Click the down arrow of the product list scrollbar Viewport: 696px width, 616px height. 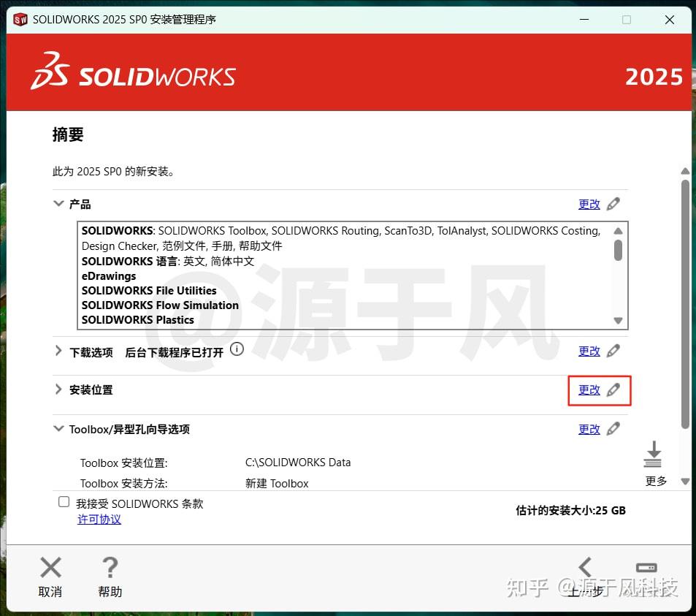point(618,320)
